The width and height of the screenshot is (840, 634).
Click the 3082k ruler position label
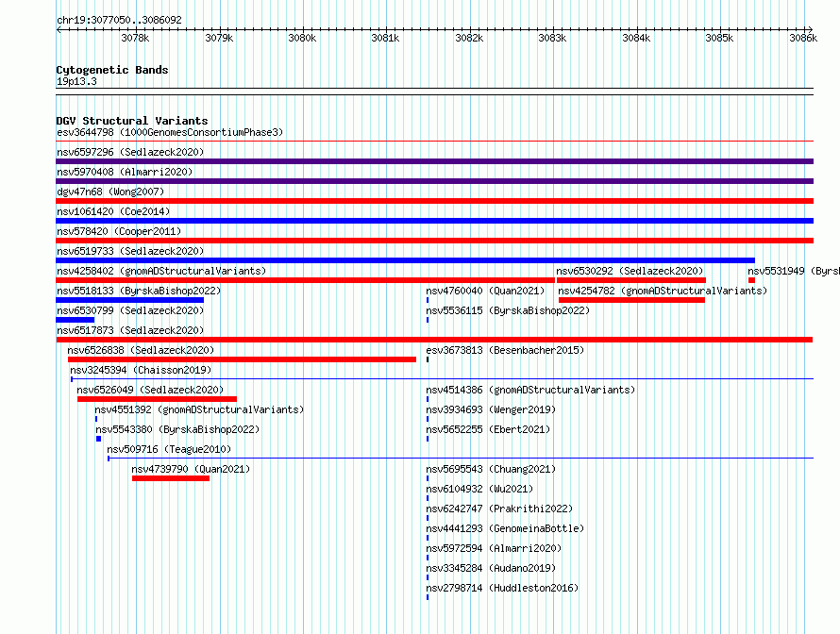469,38
